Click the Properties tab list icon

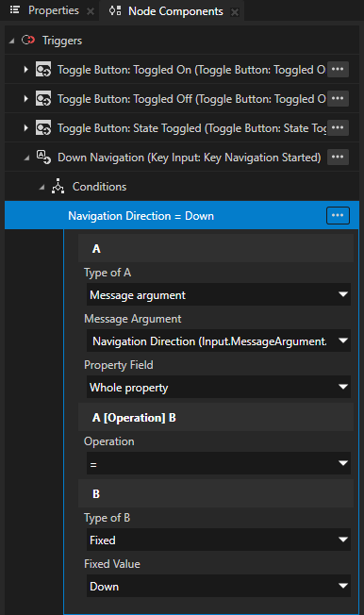click(15, 9)
